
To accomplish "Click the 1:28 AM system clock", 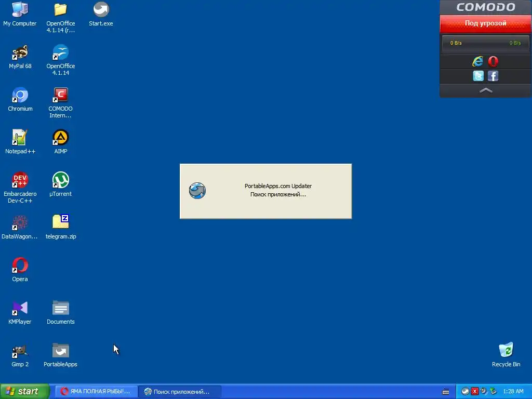I will pos(513,392).
